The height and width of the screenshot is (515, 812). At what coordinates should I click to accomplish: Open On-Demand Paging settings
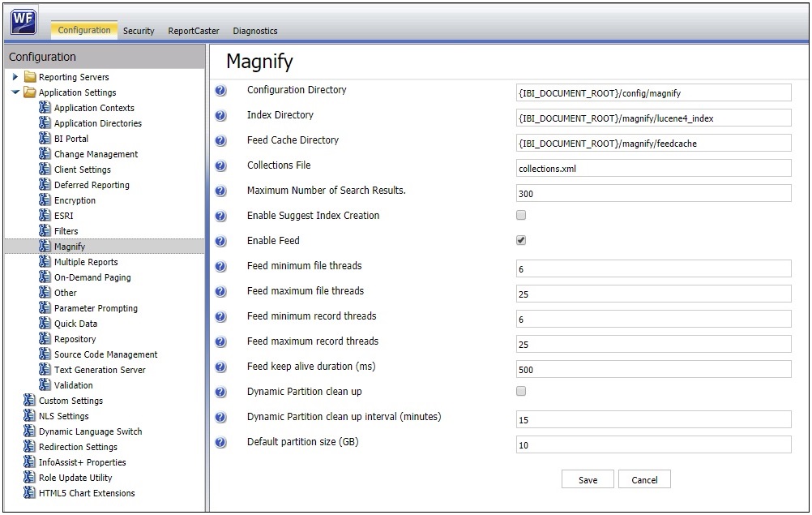pos(92,277)
